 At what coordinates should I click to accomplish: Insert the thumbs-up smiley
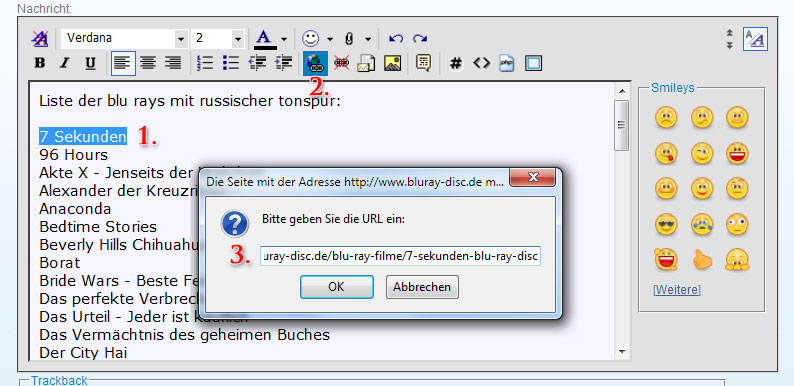click(702, 259)
